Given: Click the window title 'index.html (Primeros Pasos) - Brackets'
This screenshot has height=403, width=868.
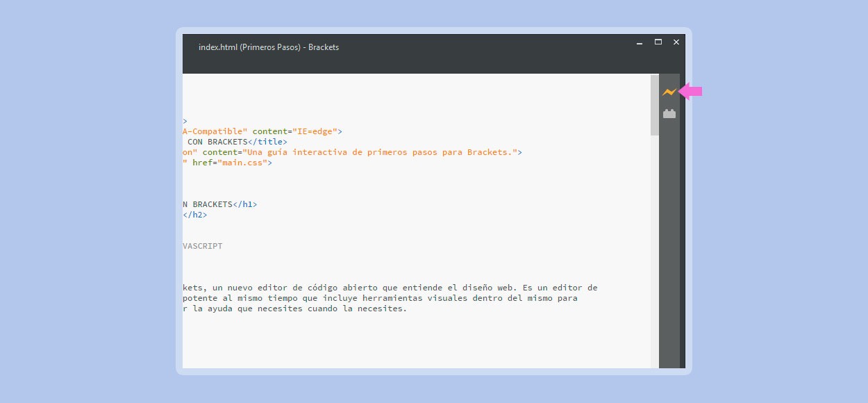Looking at the screenshot, I should coord(269,47).
